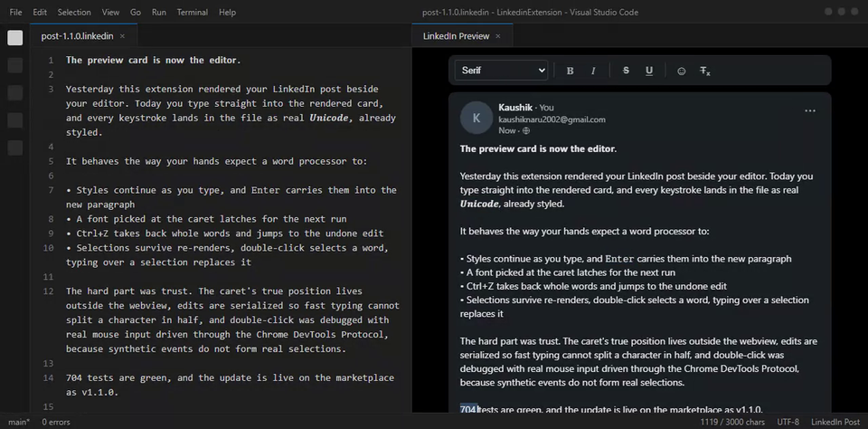This screenshot has height=429, width=868.
Task: Open the 0 errors status entry
Action: [56, 423]
